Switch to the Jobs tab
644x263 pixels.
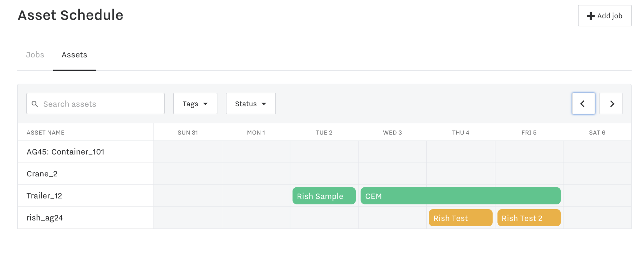click(35, 55)
